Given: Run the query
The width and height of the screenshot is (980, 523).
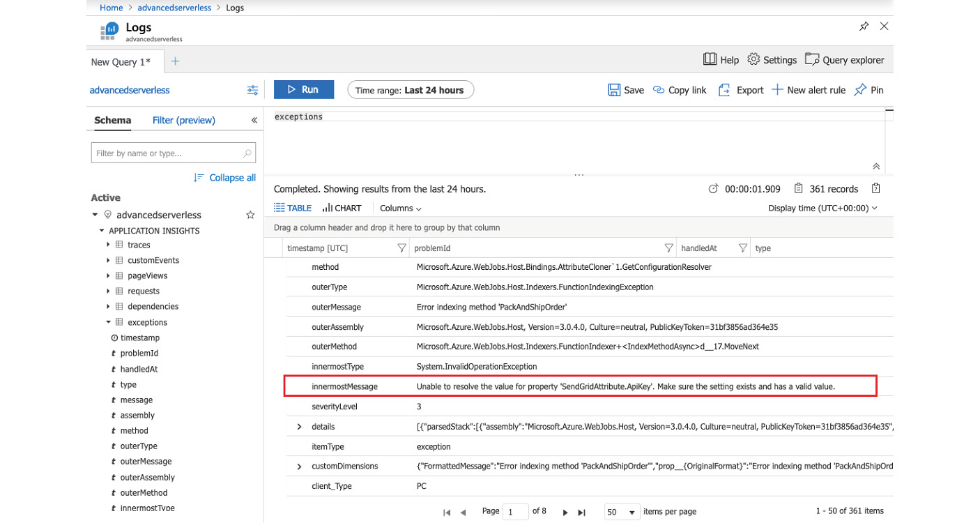Looking at the screenshot, I should click(303, 90).
